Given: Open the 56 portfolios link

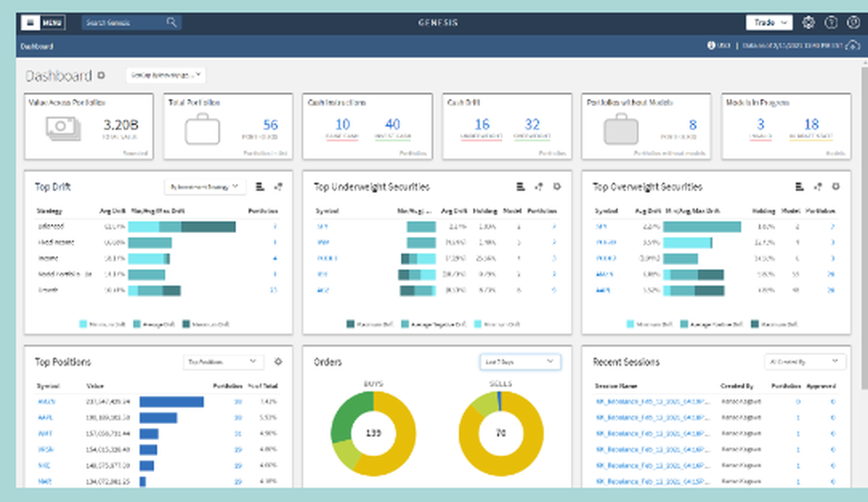Looking at the screenshot, I should pos(270,125).
